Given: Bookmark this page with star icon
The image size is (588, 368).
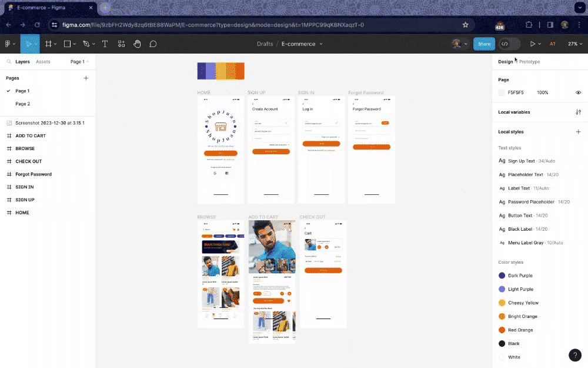Looking at the screenshot, I should pos(465,25).
